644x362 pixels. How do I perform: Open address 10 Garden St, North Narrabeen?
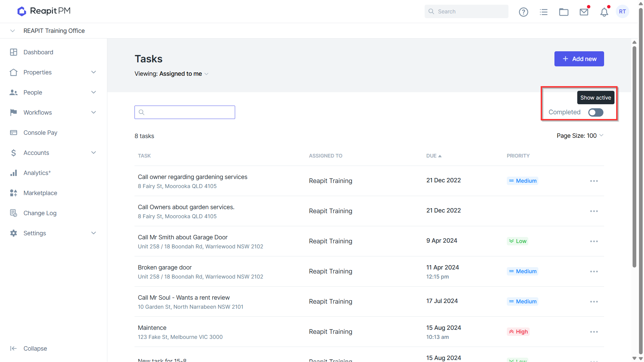tap(190, 307)
